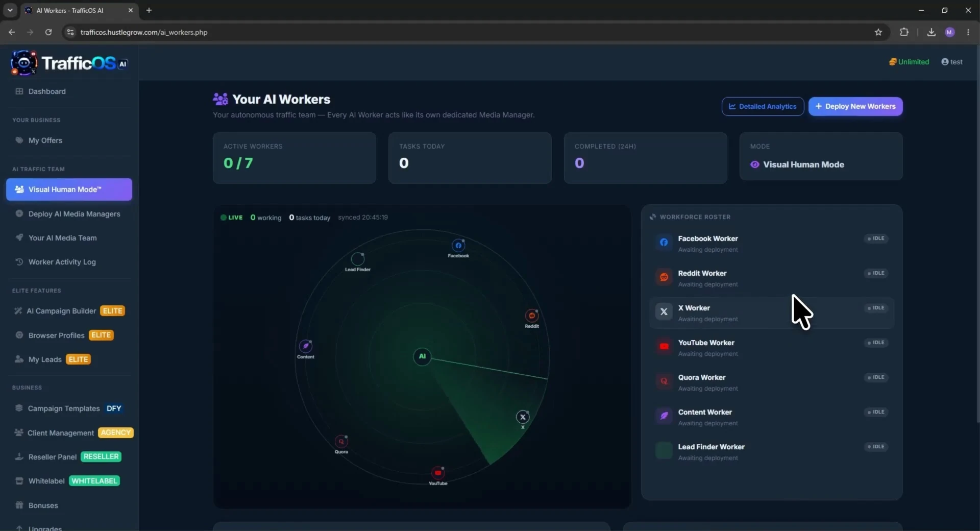Image resolution: width=980 pixels, height=531 pixels.
Task: Click the Workforce Roster heading
Action: (x=690, y=217)
